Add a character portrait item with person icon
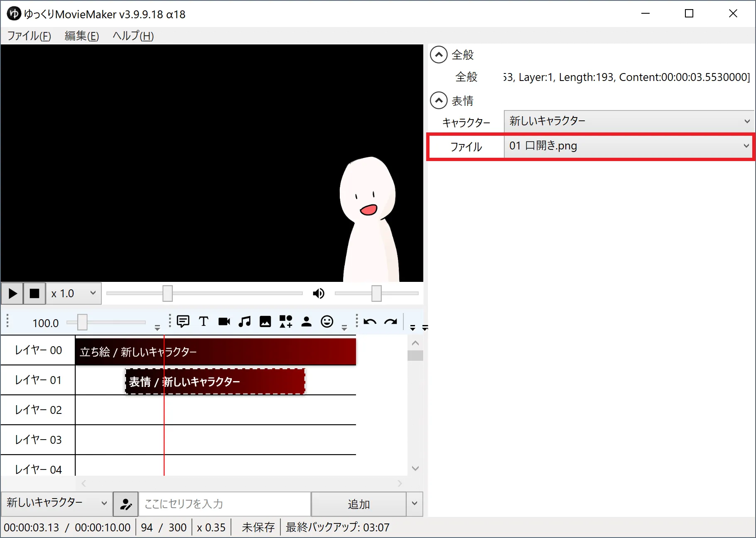This screenshot has height=538, width=756. click(x=307, y=321)
